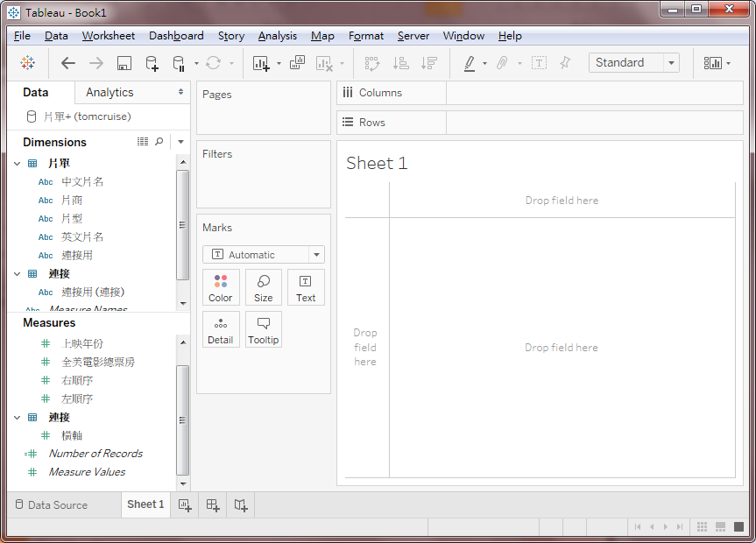This screenshot has height=543, width=756.
Task: Click the Text button on Marks card
Action: pyautogui.click(x=306, y=287)
